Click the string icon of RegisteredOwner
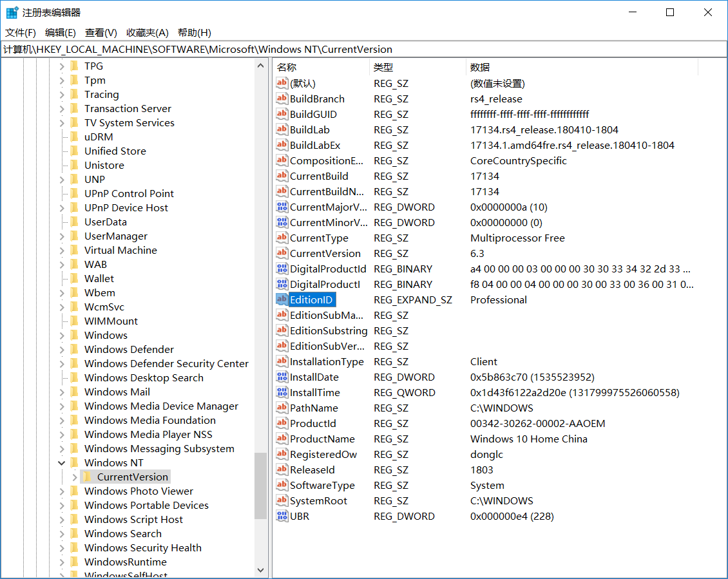Screen dimensions: 728x579 point(282,454)
